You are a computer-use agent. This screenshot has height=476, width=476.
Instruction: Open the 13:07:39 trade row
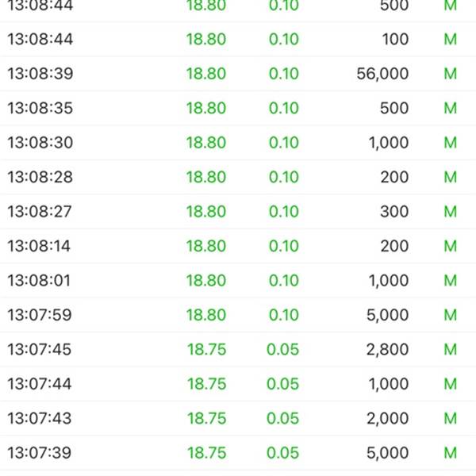pos(238,452)
